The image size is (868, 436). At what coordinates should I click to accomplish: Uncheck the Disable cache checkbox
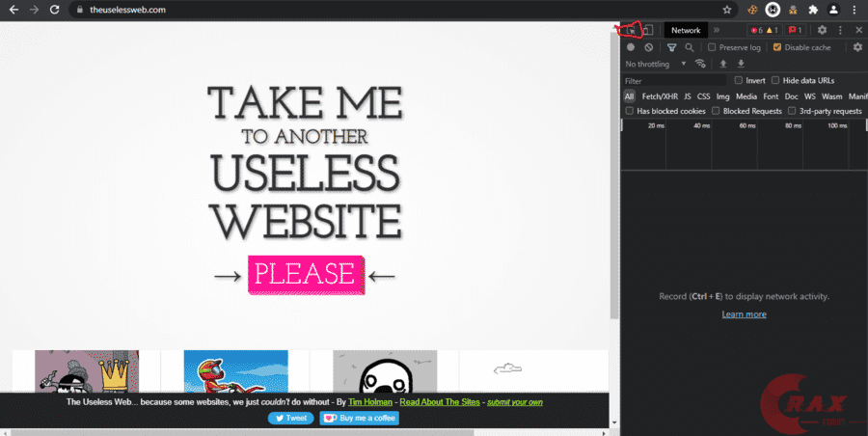click(777, 47)
